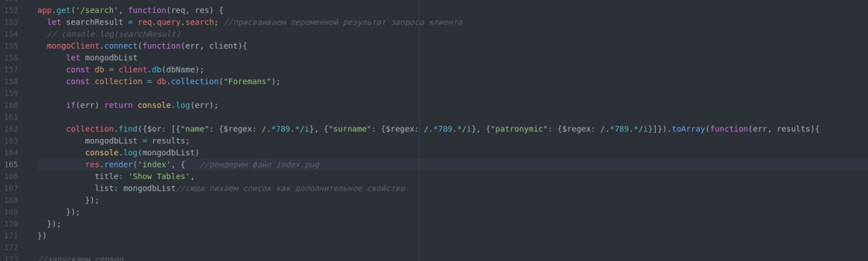Click line number 152 in the gutter
Screen dimensions: 868x261
[11, 11]
